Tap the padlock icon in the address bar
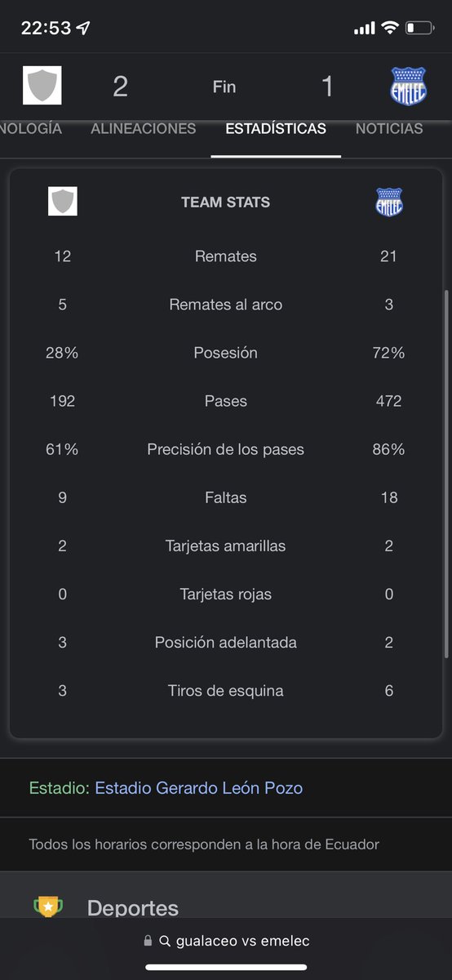The height and width of the screenshot is (980, 452). coord(148,941)
